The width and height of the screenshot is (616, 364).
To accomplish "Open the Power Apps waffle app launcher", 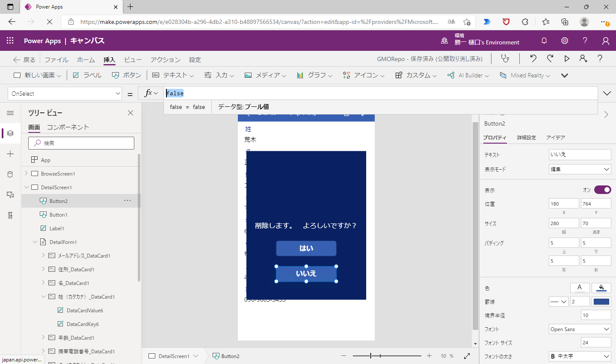I will (10, 41).
